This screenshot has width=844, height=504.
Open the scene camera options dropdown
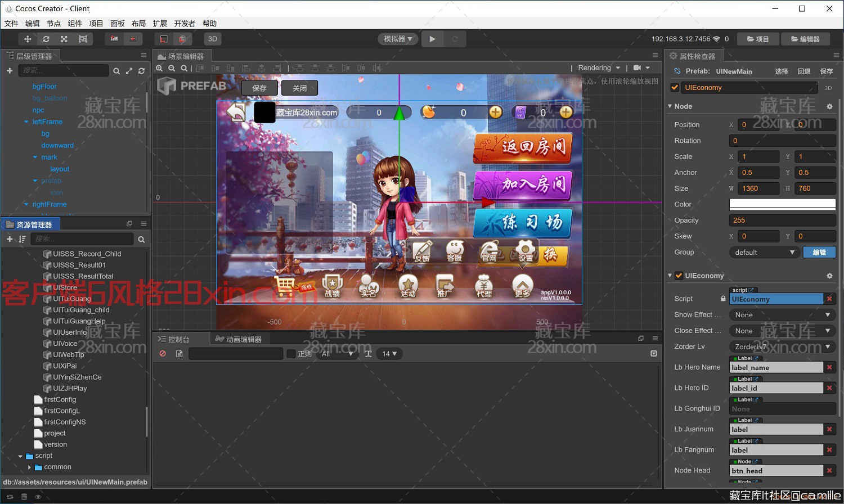point(641,68)
